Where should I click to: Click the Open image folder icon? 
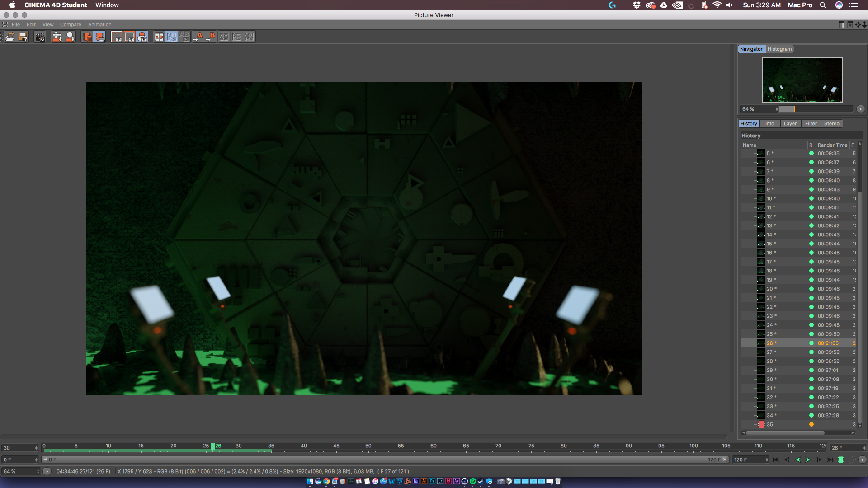[x=9, y=37]
